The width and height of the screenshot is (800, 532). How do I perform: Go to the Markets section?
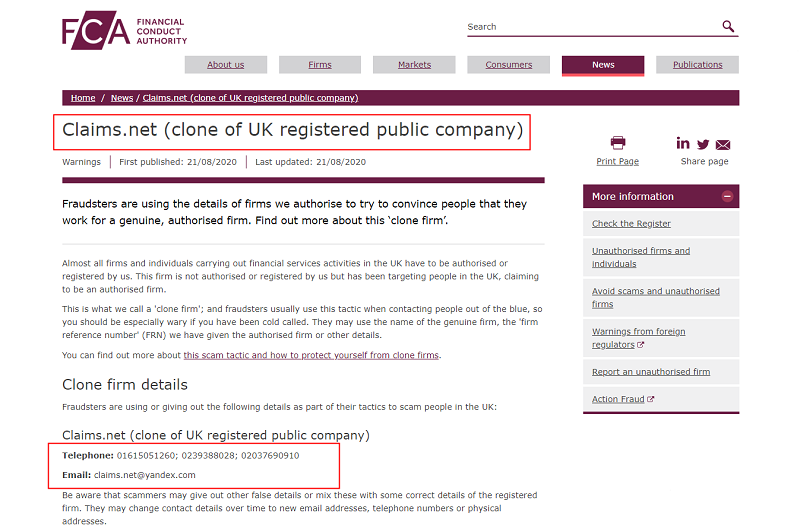414,65
